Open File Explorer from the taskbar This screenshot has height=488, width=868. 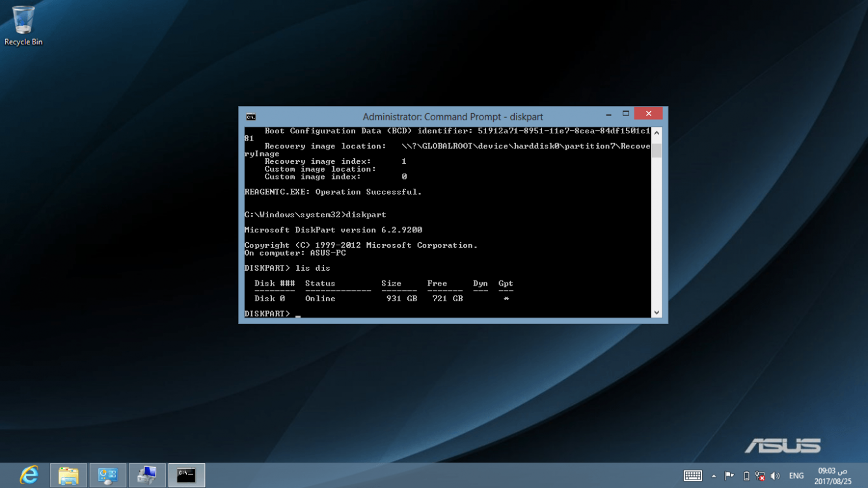[x=68, y=476]
